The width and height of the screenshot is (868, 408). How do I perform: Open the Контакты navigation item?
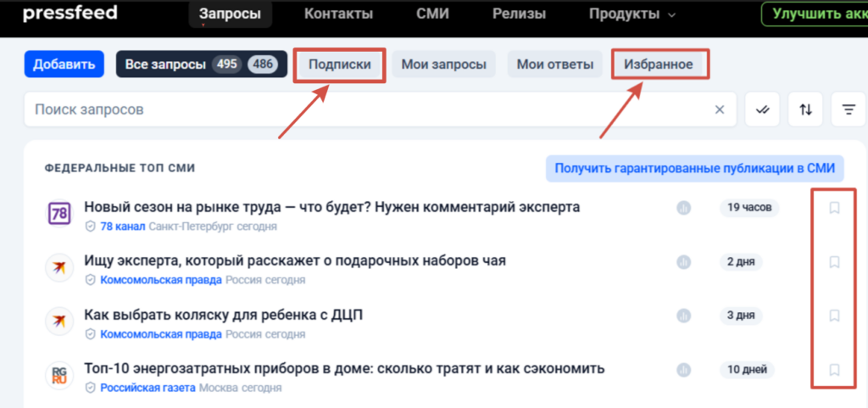[338, 14]
